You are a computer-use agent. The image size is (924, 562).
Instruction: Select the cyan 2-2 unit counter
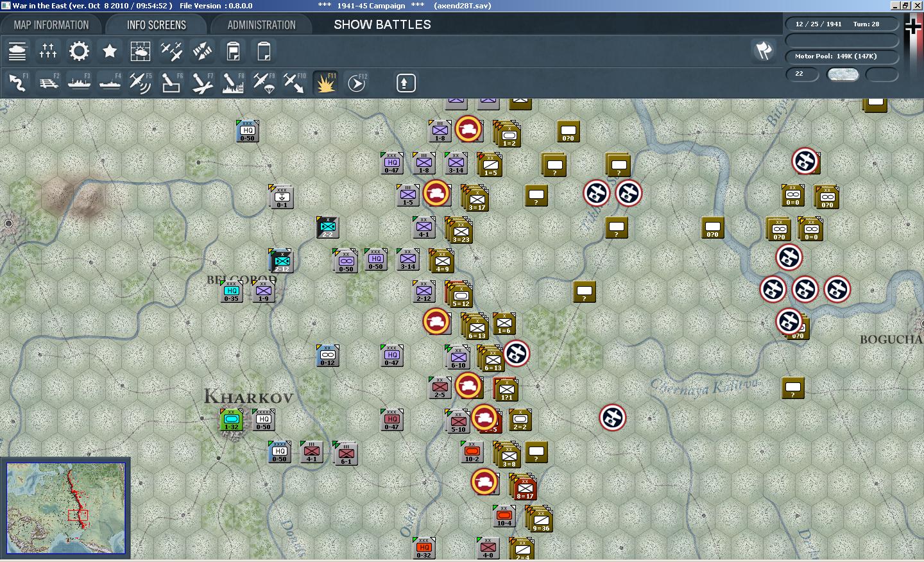pos(328,227)
